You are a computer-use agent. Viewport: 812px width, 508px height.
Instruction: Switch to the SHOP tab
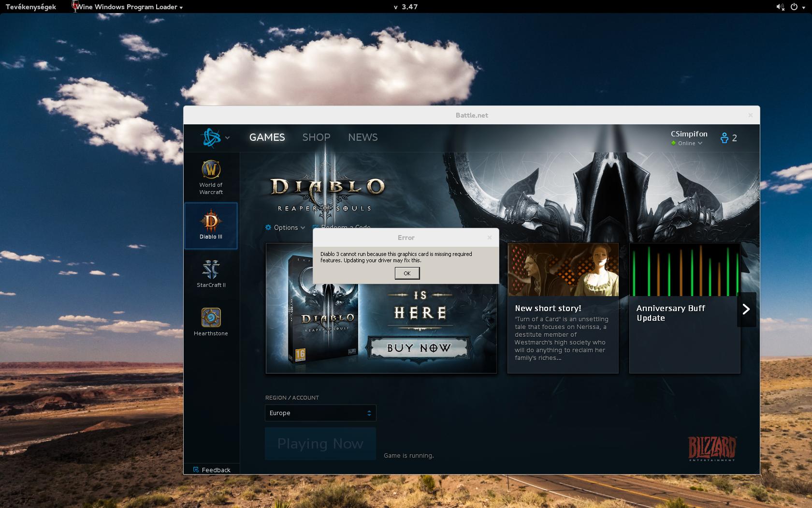click(316, 137)
